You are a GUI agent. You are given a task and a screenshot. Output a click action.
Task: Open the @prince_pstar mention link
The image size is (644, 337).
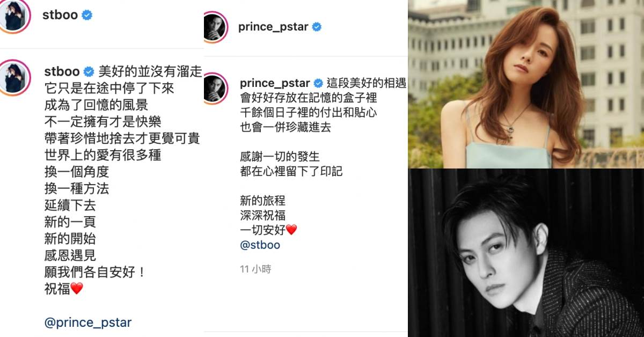pyautogui.click(x=88, y=323)
